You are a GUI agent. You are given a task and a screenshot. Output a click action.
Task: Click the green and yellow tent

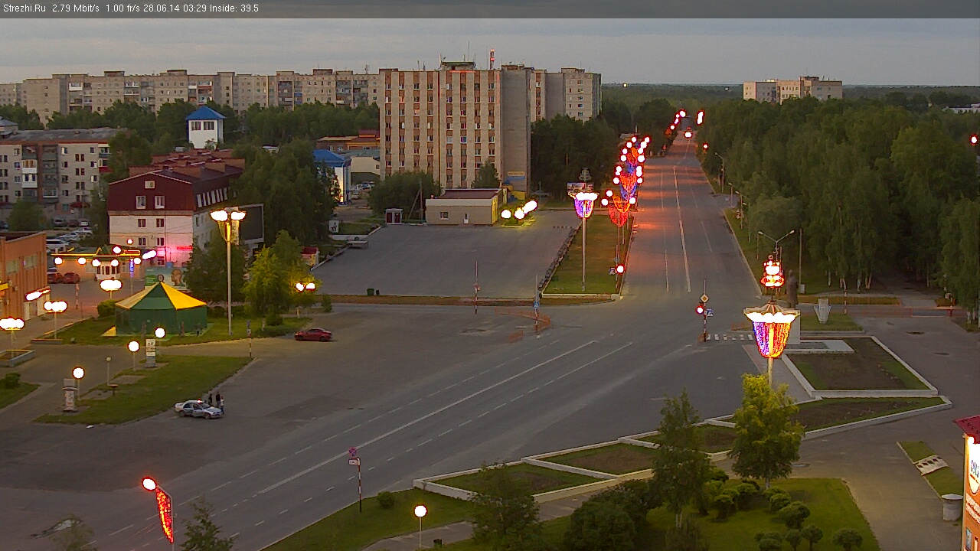click(161, 308)
